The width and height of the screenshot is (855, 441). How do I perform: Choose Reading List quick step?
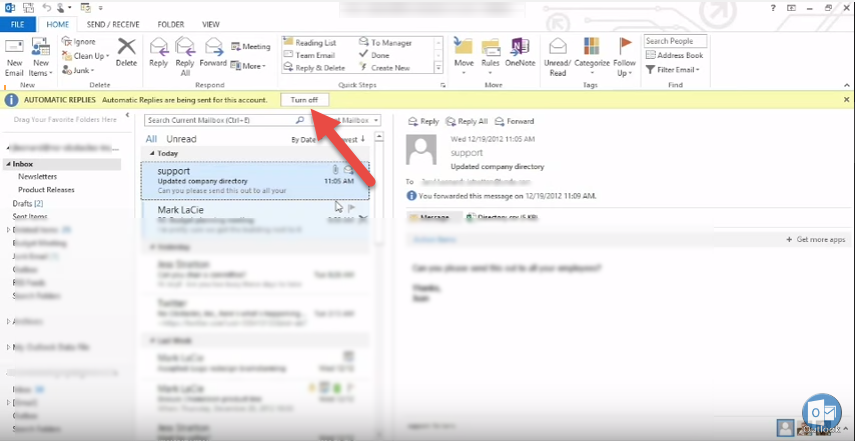click(310, 43)
